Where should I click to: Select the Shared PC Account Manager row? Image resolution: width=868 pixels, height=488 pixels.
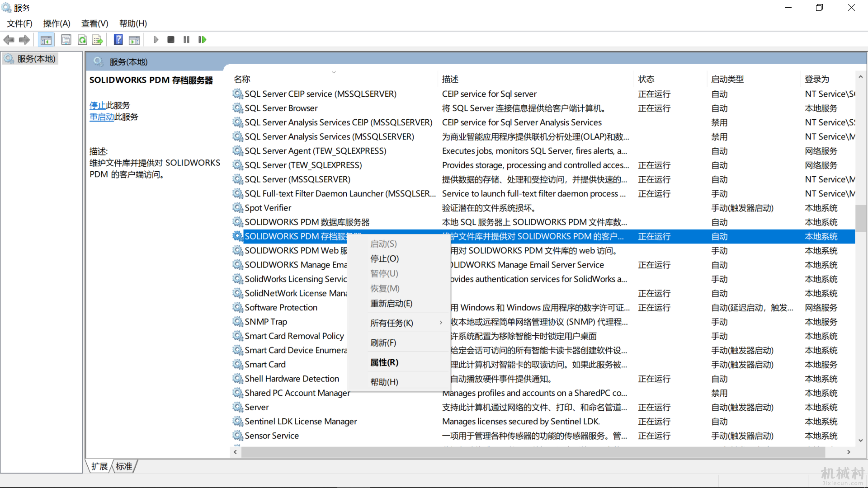543,393
